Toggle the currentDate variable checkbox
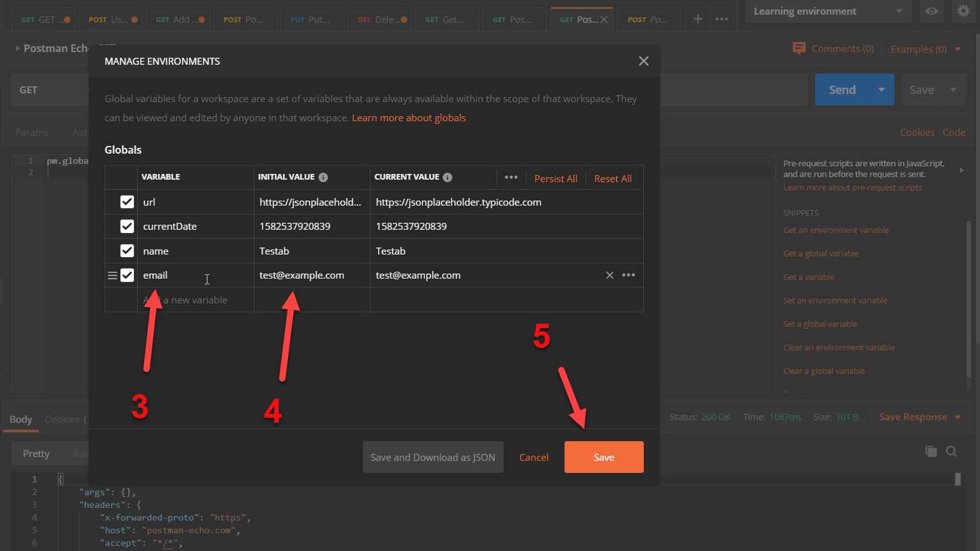This screenshot has height=551, width=980. click(127, 226)
